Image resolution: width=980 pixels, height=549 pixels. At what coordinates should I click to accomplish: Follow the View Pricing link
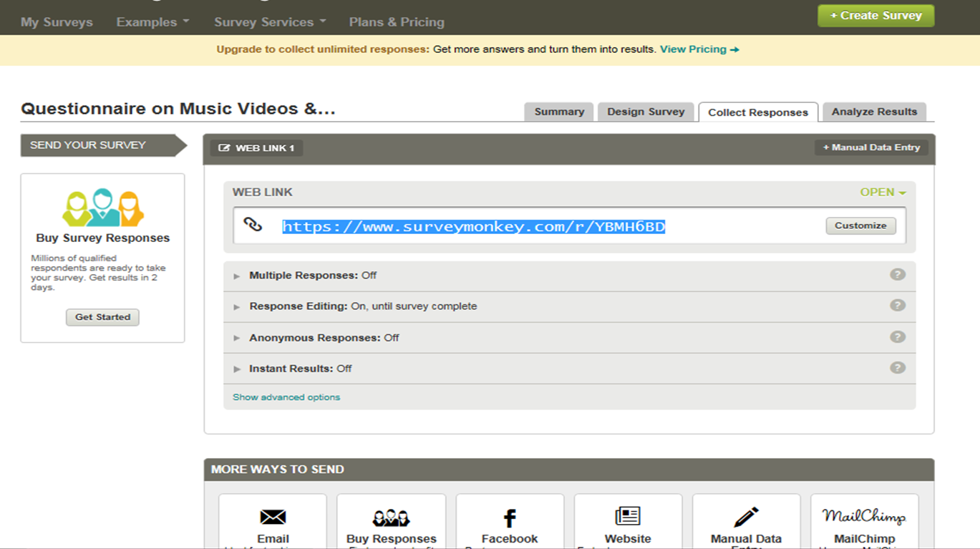pos(699,49)
